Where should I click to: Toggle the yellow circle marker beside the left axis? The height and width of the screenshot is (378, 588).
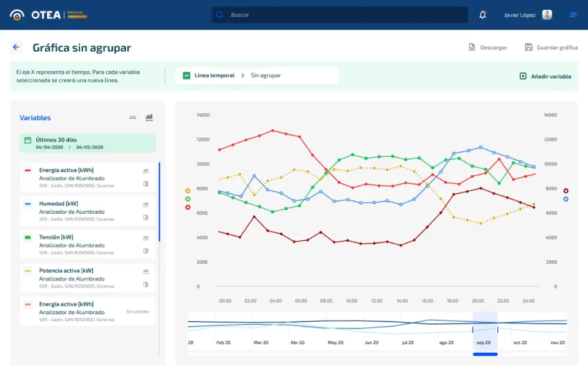(x=188, y=191)
